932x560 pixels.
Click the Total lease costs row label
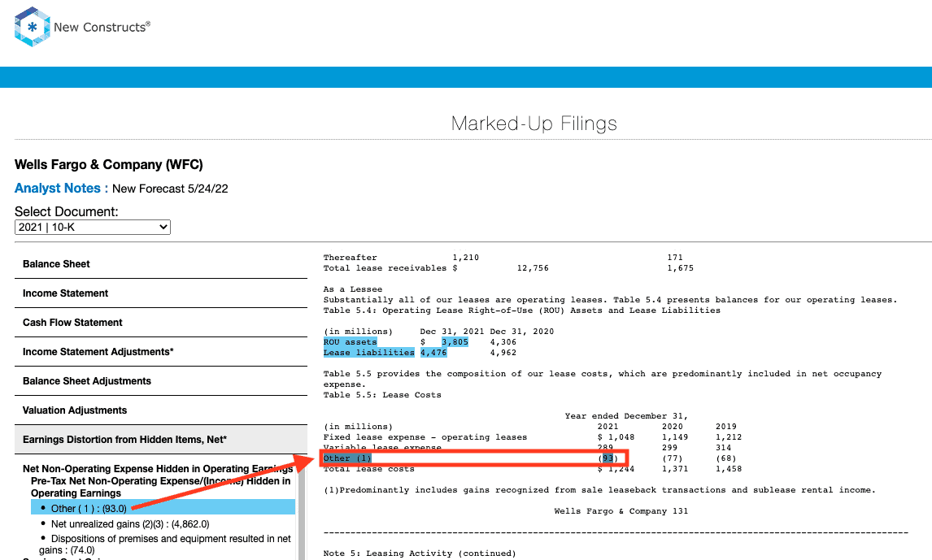point(369,469)
